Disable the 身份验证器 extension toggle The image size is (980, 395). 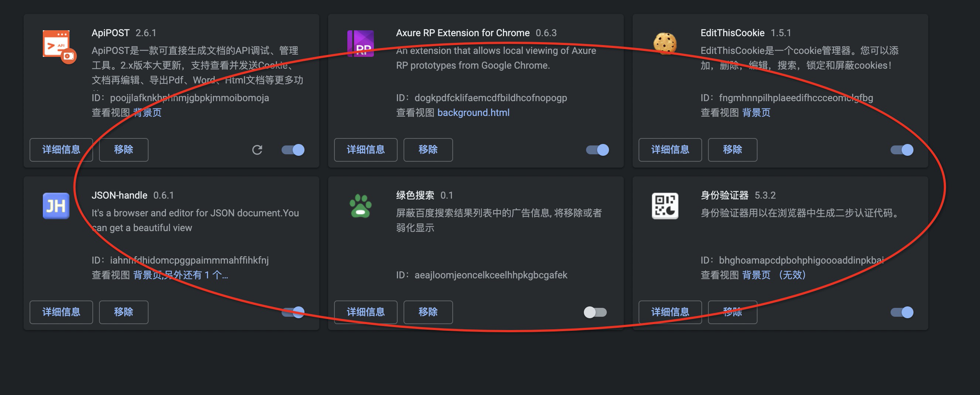pos(902,312)
